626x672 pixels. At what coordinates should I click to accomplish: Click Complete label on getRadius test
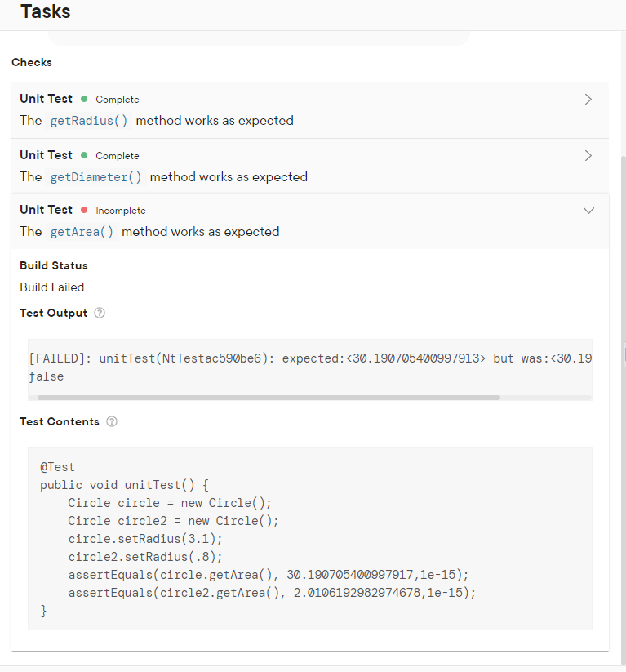[x=118, y=100]
